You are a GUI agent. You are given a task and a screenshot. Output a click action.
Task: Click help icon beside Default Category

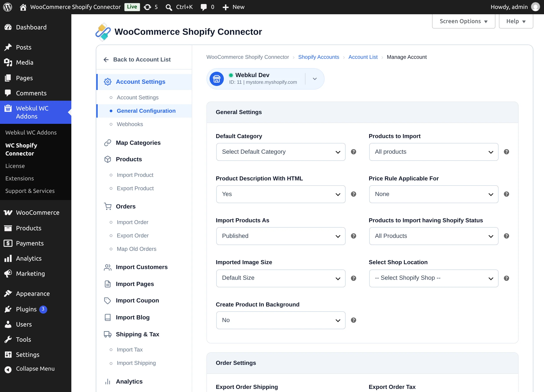coord(354,152)
